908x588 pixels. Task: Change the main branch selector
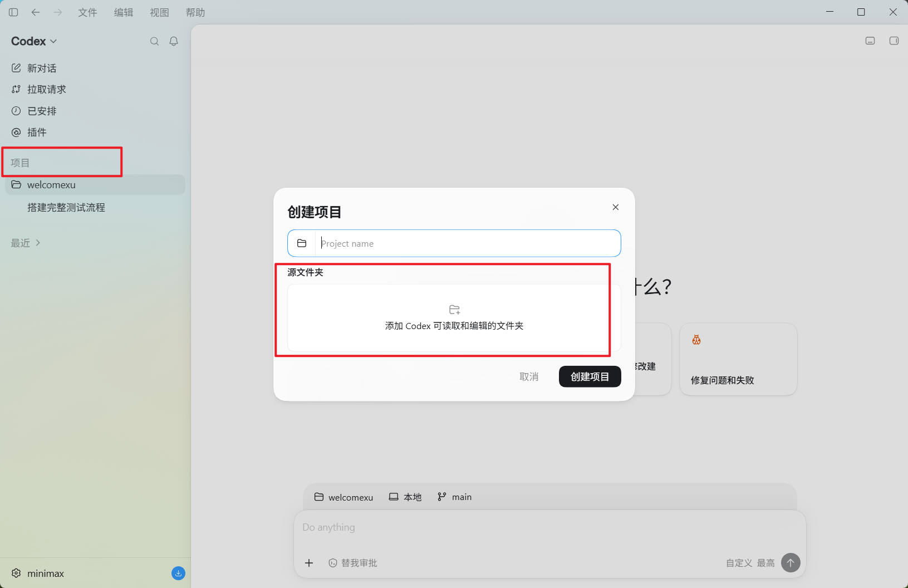[x=454, y=497]
